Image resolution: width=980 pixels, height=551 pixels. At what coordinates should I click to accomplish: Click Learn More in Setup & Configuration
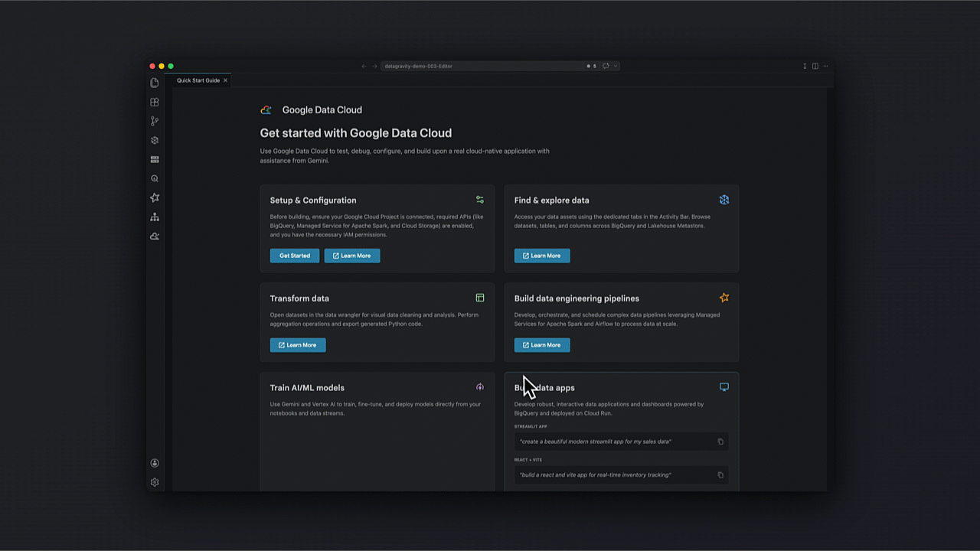tap(352, 256)
